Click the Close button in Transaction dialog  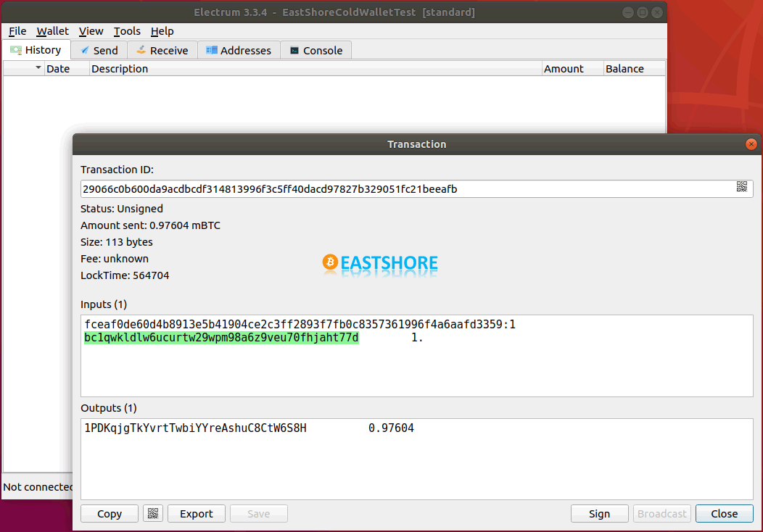coord(724,514)
